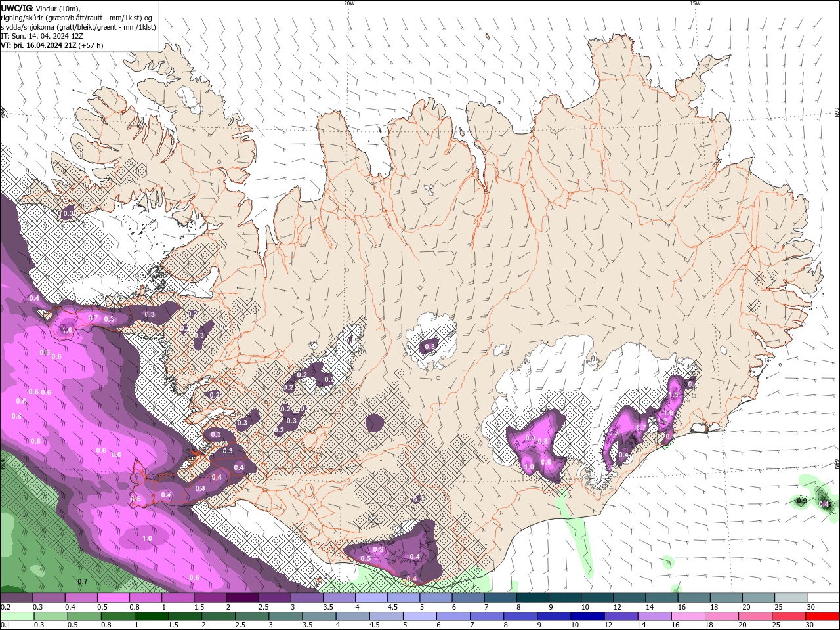The height and width of the screenshot is (630, 840).
Task: Click upper legend white swatch after 30
Action: 824,598
